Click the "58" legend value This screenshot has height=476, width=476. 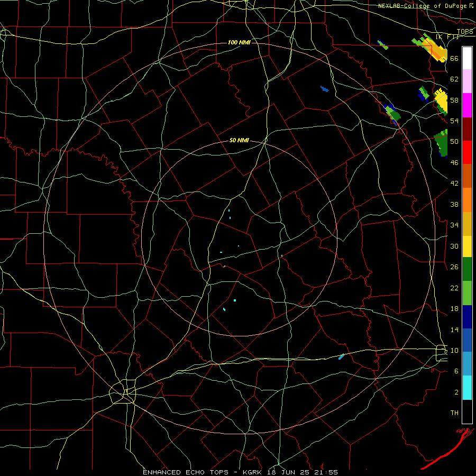point(454,100)
